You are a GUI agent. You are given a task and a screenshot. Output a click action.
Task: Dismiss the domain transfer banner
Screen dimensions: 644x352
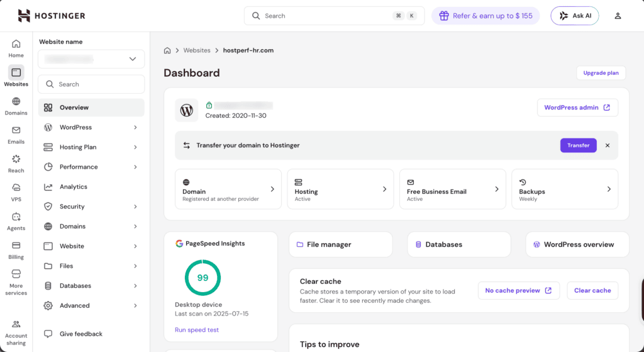pos(608,145)
